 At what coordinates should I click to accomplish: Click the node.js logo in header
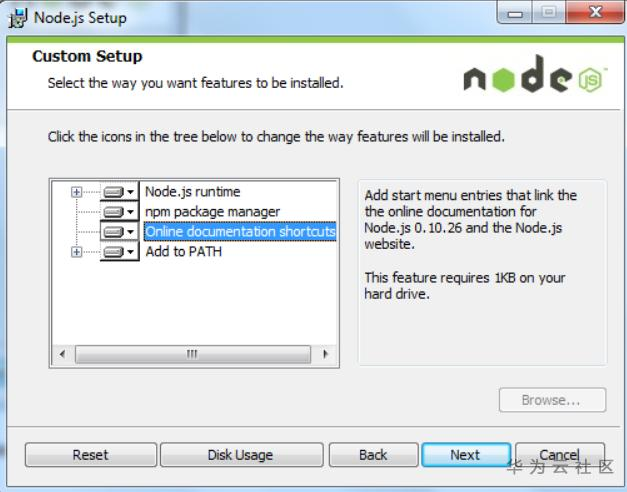point(535,75)
